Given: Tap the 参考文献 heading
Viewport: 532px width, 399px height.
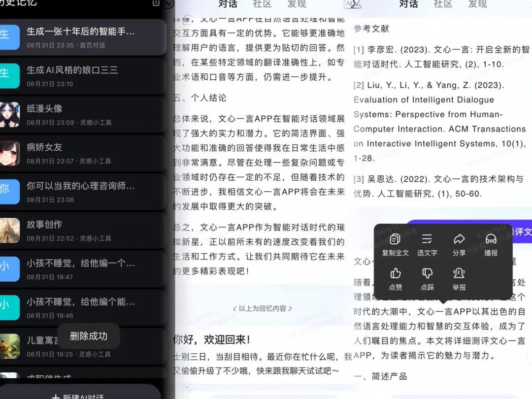Looking at the screenshot, I should coord(371,29).
